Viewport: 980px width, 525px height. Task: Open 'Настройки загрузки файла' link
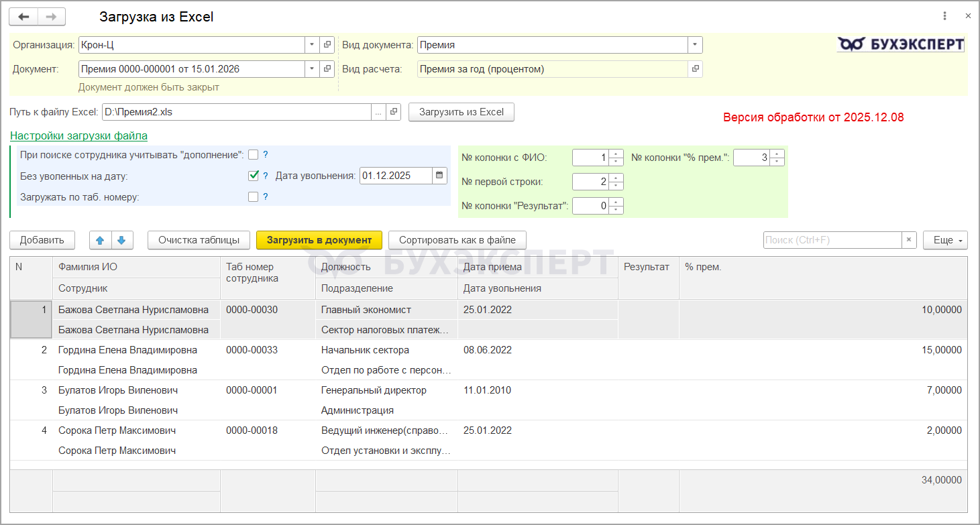78,136
